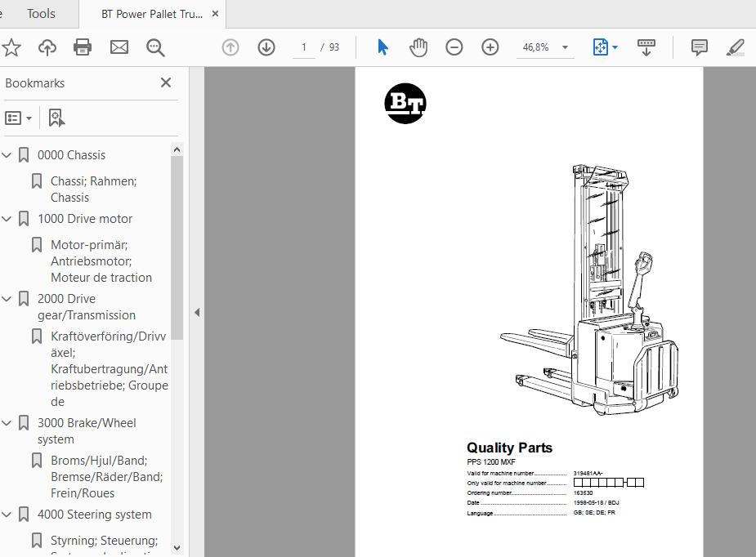Select the BT Power Pallet Truck tab
This screenshot has width=756, height=557.
click(151, 14)
